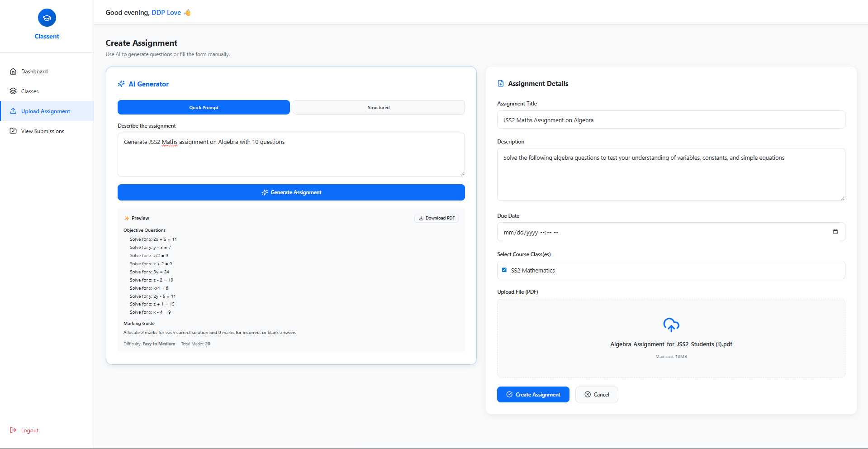The width and height of the screenshot is (868, 449).
Task: Click the Assignment Details document icon
Action: (x=501, y=84)
